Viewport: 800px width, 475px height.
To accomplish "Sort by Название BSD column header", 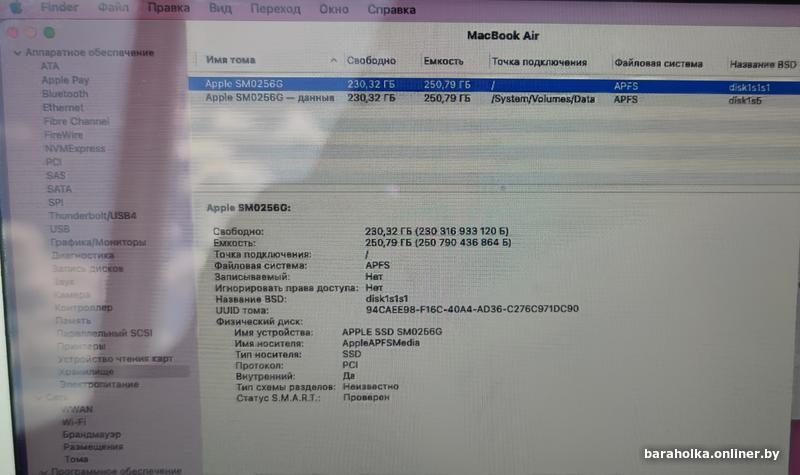I will 763,64.
